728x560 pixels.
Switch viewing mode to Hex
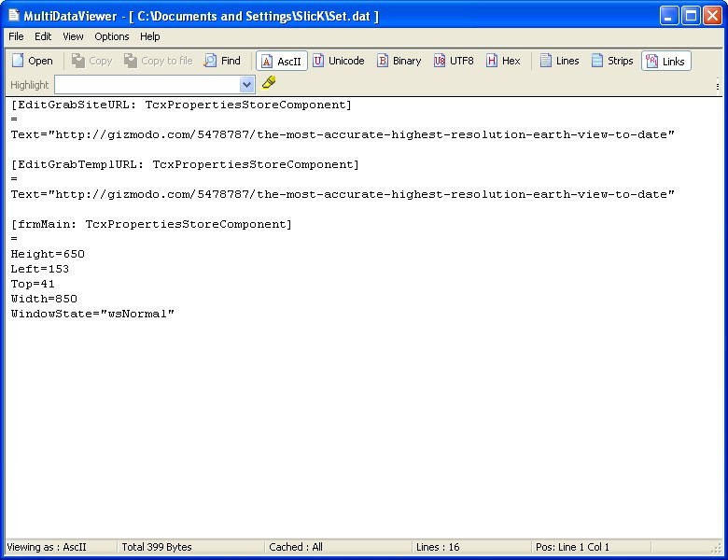(503, 61)
